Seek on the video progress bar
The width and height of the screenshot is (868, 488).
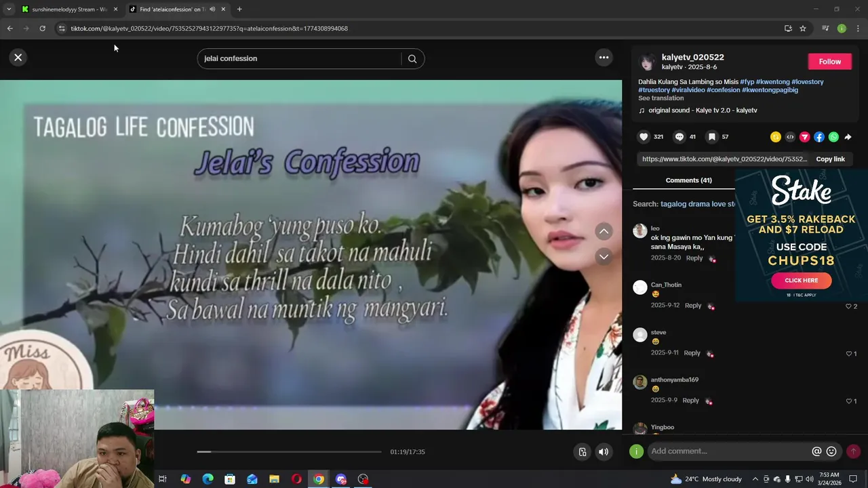tap(289, 452)
